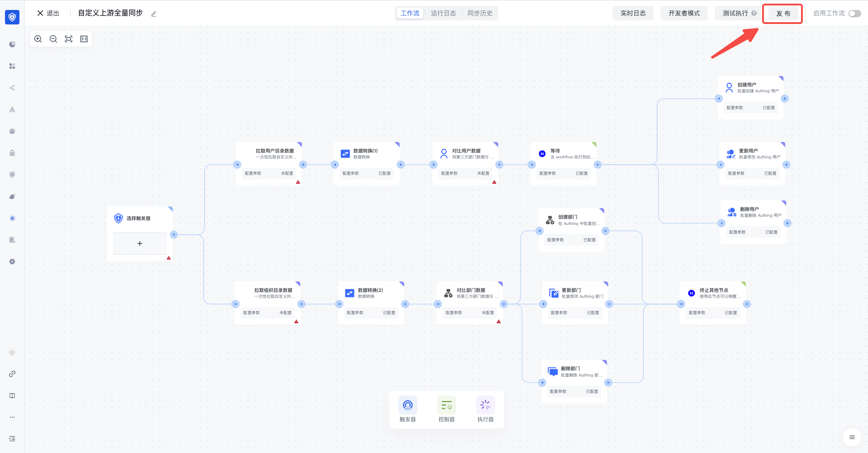Open the 触发器 trigger palette icon

407,405
